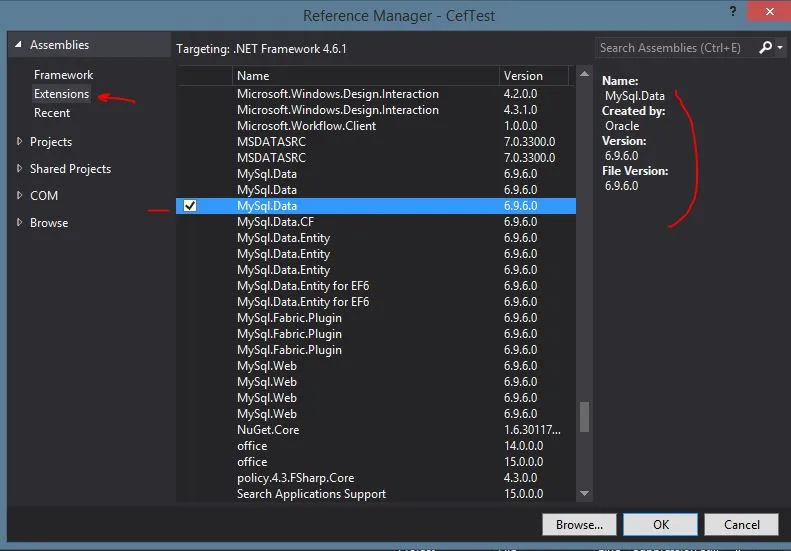
Task: Expand the Projects section
Action: 19,141
